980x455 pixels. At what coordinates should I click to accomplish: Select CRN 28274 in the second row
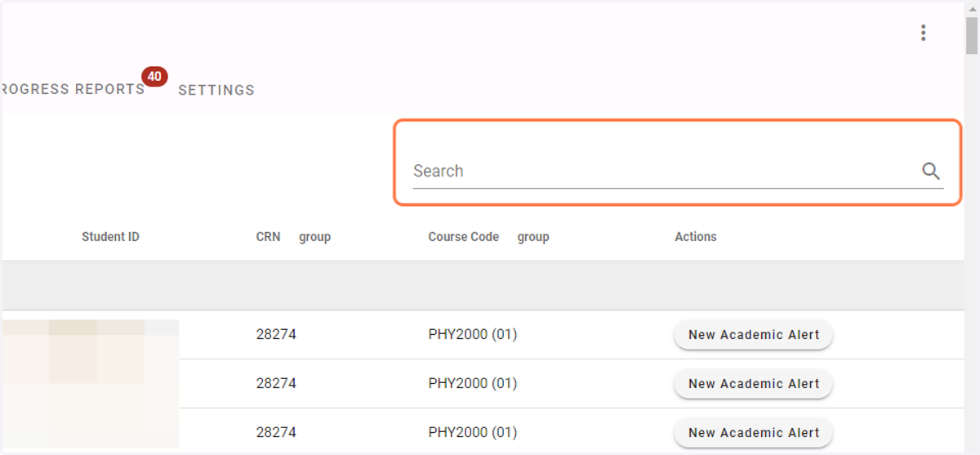tap(276, 384)
